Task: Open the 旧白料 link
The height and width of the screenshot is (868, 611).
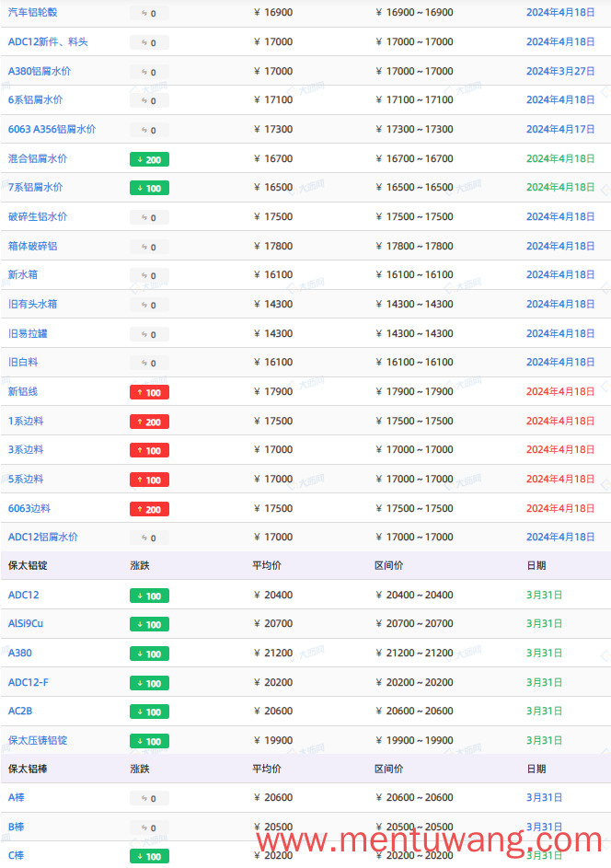Action: pos(23,362)
